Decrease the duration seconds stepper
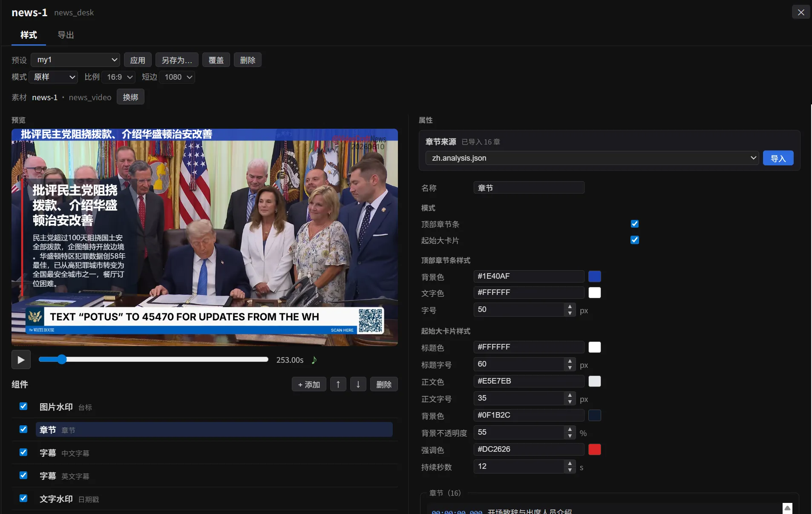Viewport: 812px width, 514px height. 570,470
